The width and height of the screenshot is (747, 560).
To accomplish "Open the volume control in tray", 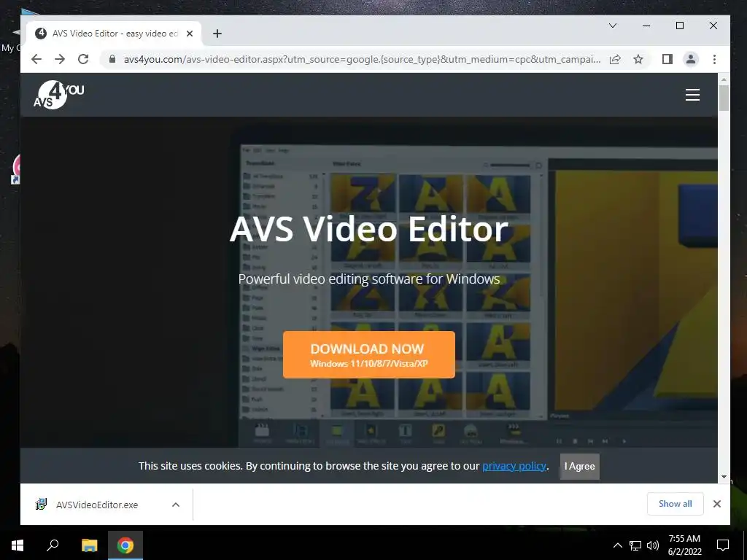I will 653,545.
